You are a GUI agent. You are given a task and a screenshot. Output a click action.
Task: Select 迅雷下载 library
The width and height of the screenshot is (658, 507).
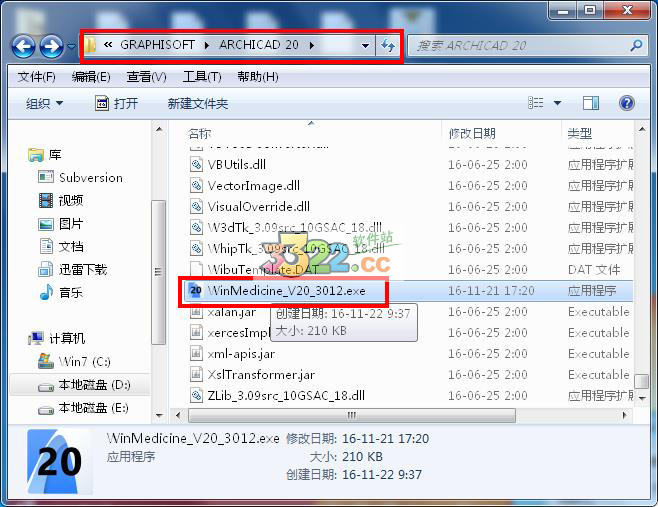point(72,269)
